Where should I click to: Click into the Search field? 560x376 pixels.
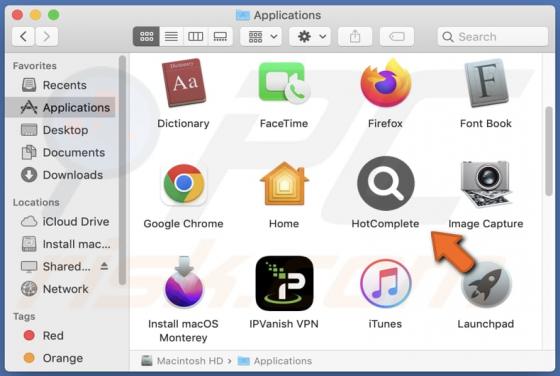click(493, 36)
